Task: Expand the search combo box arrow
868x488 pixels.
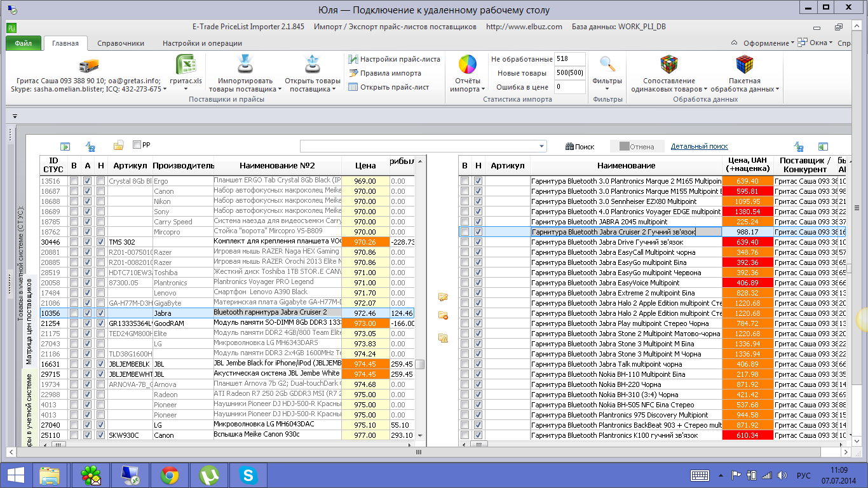Action: 540,146
